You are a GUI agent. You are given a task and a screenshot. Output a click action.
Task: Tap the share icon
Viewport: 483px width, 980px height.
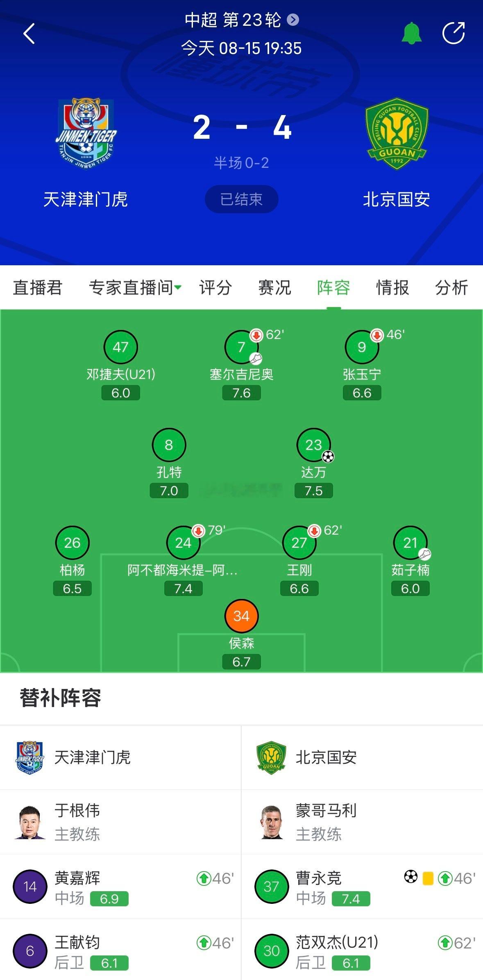(x=454, y=33)
